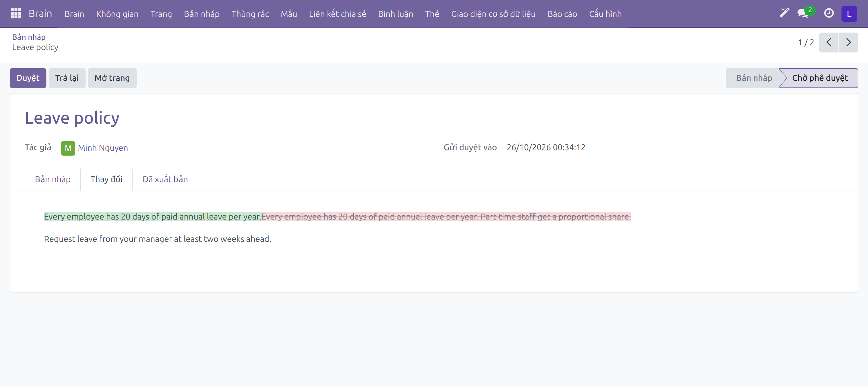
Task: Switch to the Bản nháp content tab
Action: pos(52,179)
